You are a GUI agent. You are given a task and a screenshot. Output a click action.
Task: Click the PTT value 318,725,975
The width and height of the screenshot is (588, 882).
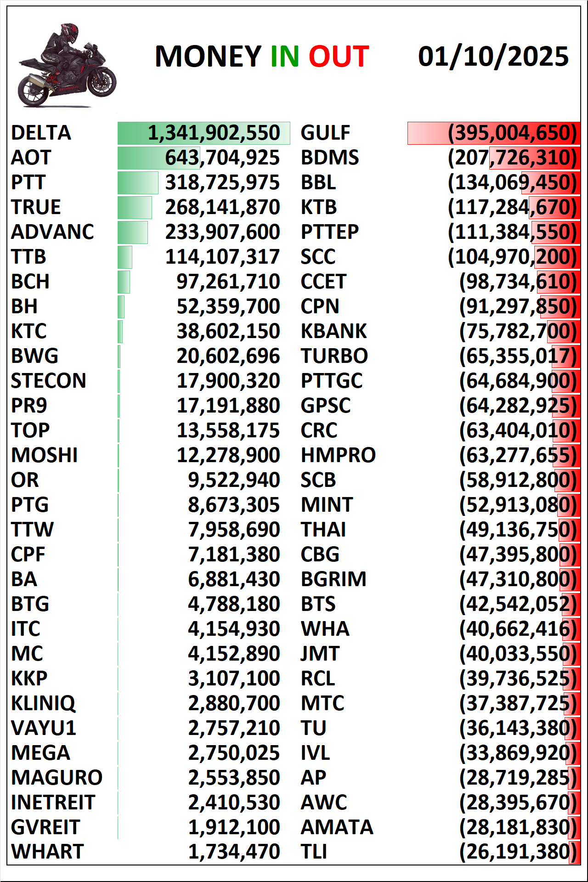(222, 182)
